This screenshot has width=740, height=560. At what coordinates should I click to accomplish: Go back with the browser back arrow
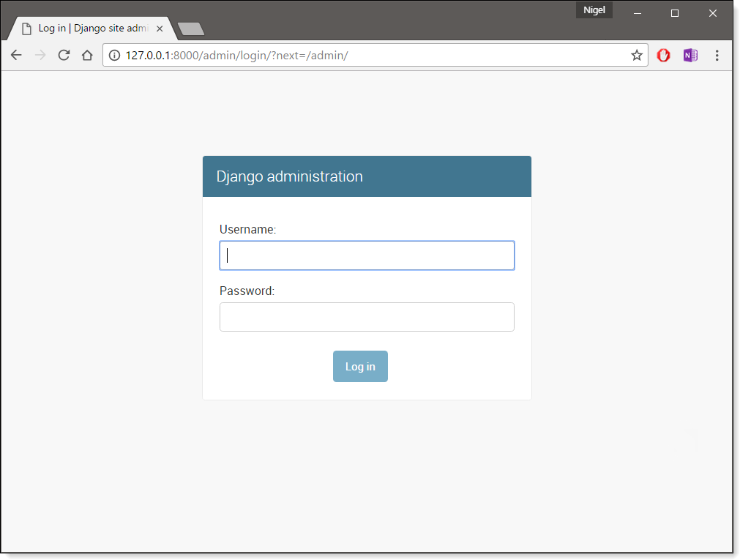tap(17, 55)
